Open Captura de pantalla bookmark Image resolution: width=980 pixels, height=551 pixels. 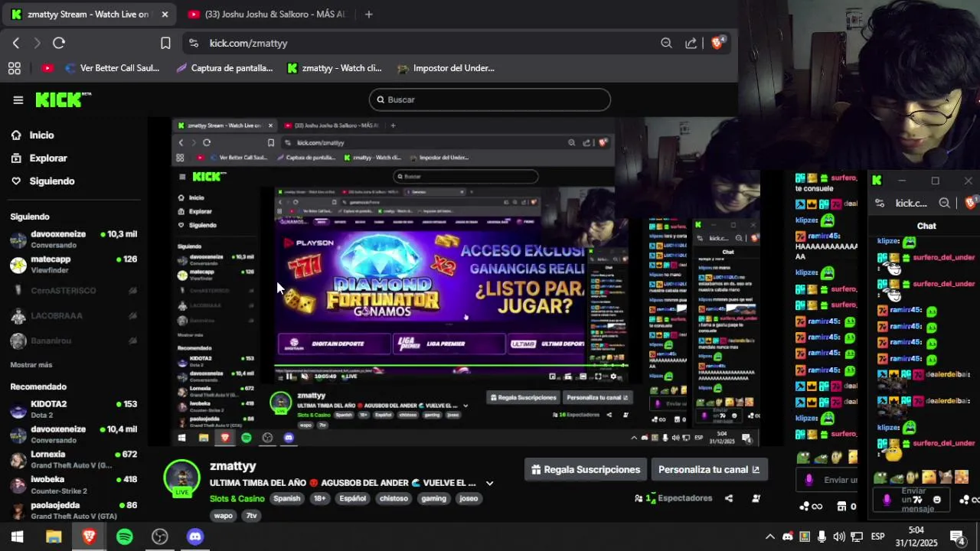click(x=224, y=68)
